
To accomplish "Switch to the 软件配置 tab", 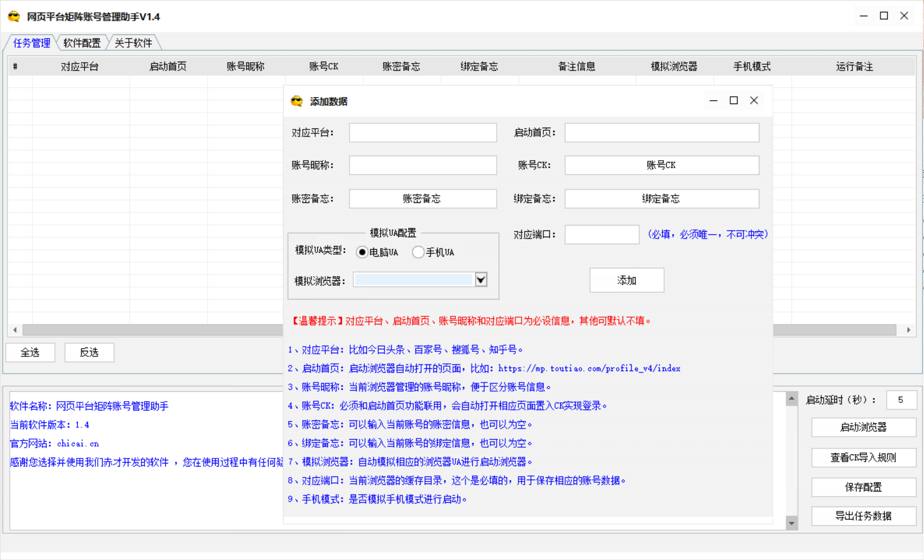I will click(x=82, y=43).
